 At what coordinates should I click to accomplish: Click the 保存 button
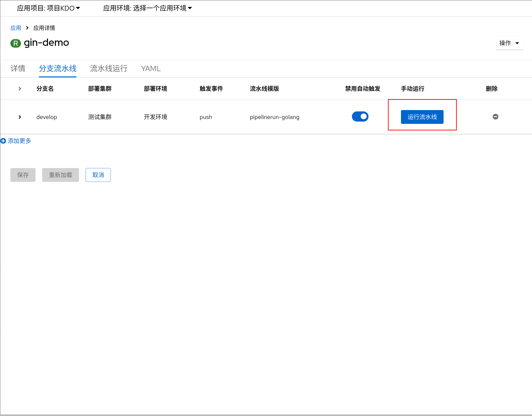23,175
